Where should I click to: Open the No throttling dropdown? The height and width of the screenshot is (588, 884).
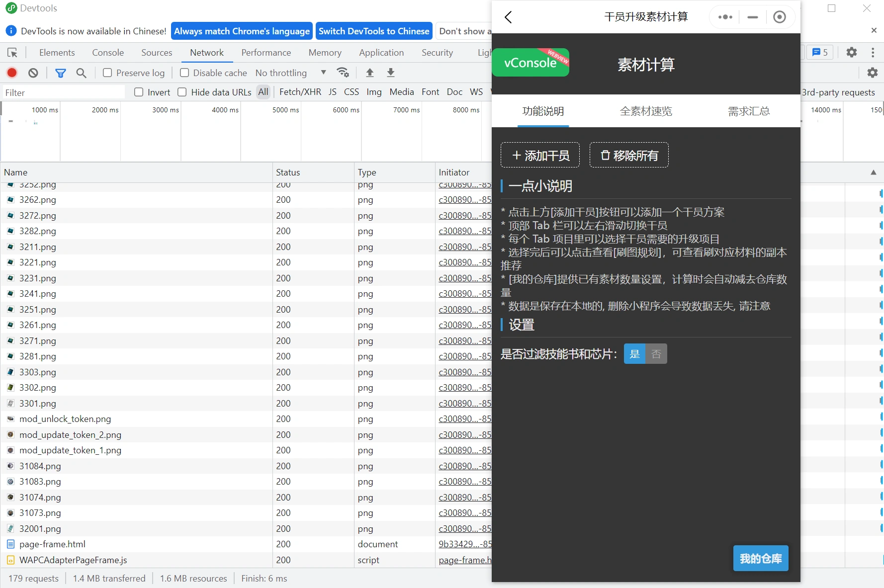pyautogui.click(x=290, y=73)
